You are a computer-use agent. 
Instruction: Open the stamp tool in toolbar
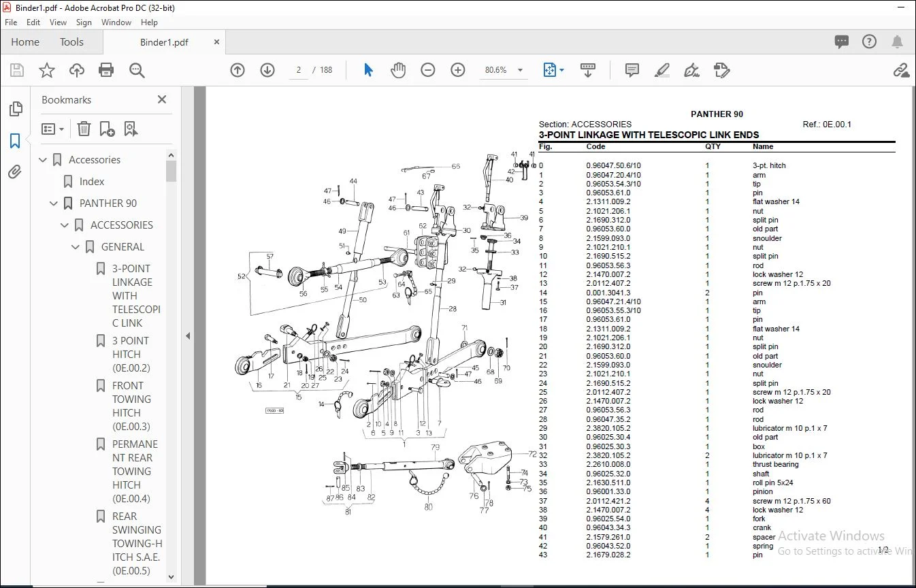point(722,70)
